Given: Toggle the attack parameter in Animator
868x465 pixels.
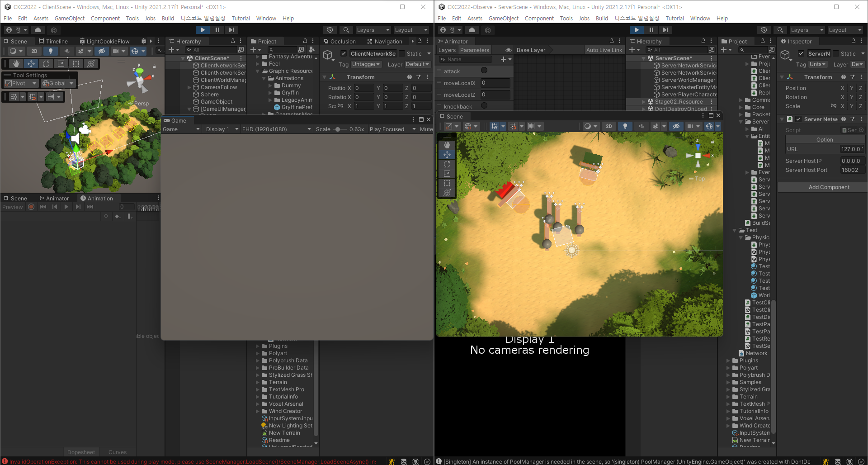Looking at the screenshot, I should coord(484,71).
